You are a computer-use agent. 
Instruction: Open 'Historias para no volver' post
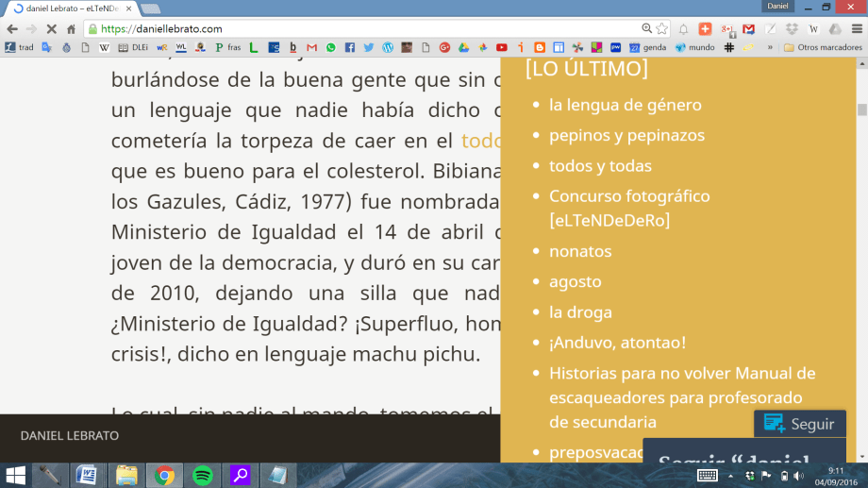pos(682,397)
